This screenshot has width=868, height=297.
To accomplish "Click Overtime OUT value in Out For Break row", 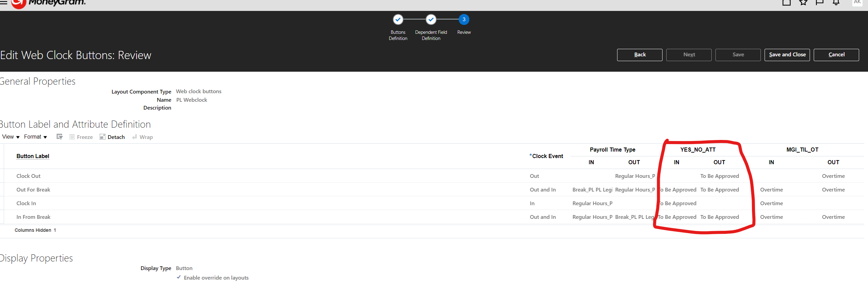I will tap(833, 189).
